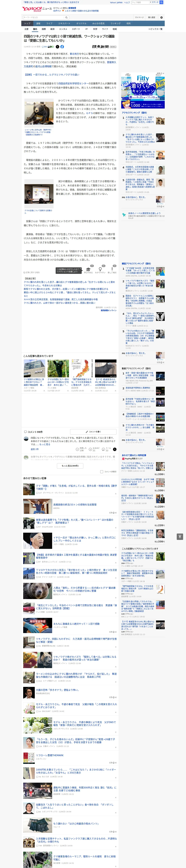The height and width of the screenshot is (868, 186).
Task: Open article 運転中に意識失う事故、年間300件近く発生
Action: (x=84, y=789)
